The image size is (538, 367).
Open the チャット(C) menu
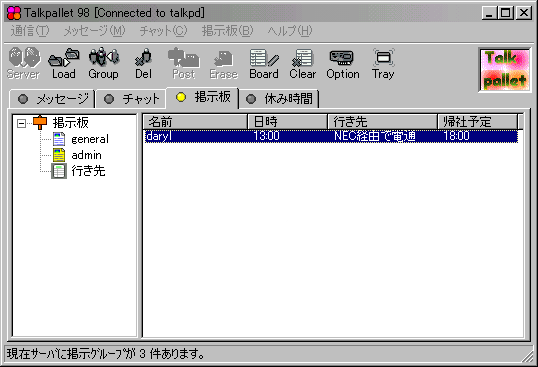tap(163, 31)
